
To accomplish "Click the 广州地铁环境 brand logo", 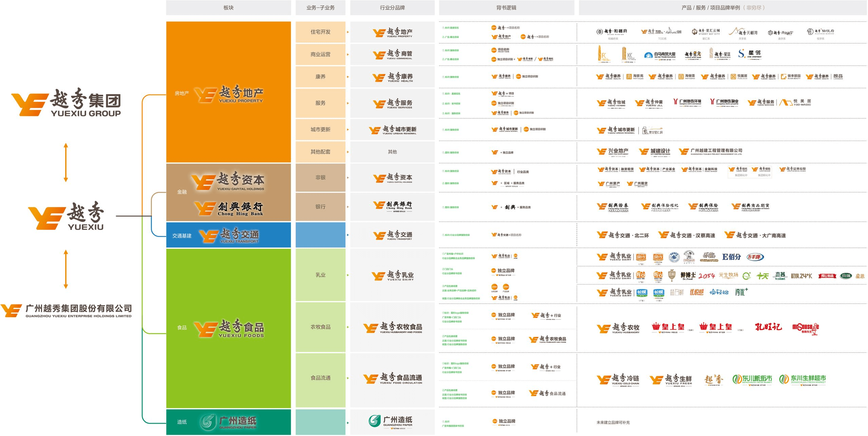I will click(687, 102).
